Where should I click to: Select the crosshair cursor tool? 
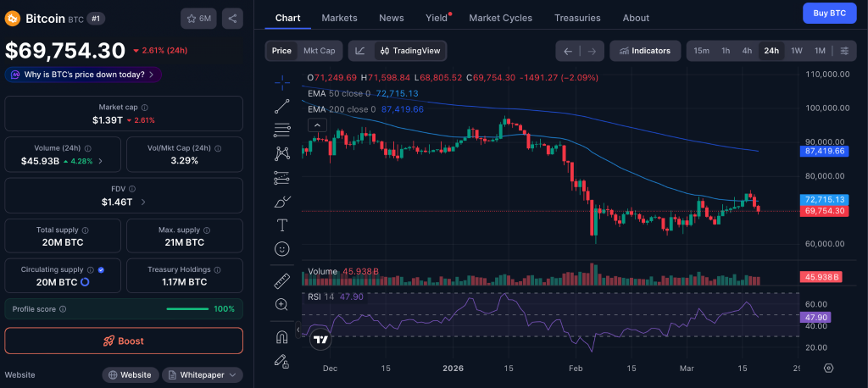tap(282, 82)
